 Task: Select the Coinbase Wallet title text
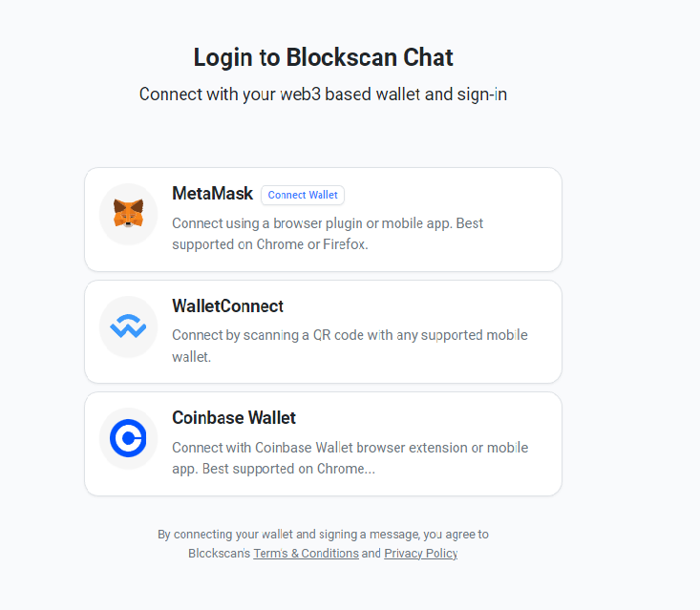[234, 418]
